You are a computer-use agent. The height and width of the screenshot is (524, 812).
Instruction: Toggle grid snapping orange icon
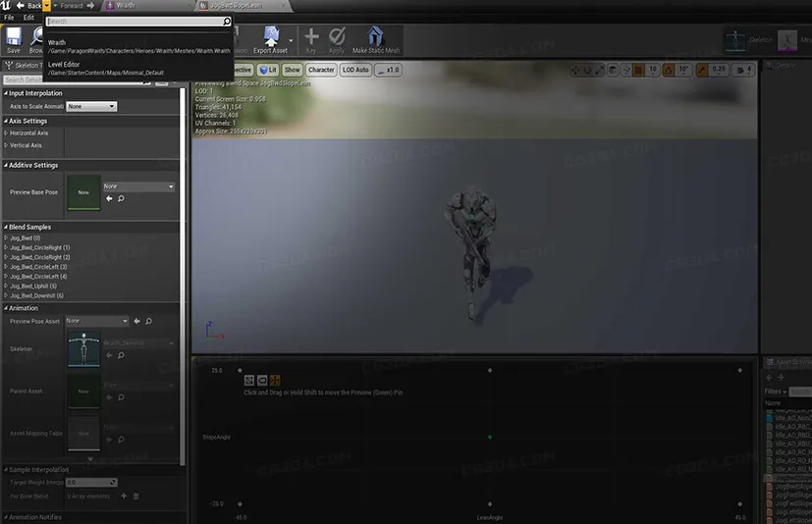coord(638,70)
